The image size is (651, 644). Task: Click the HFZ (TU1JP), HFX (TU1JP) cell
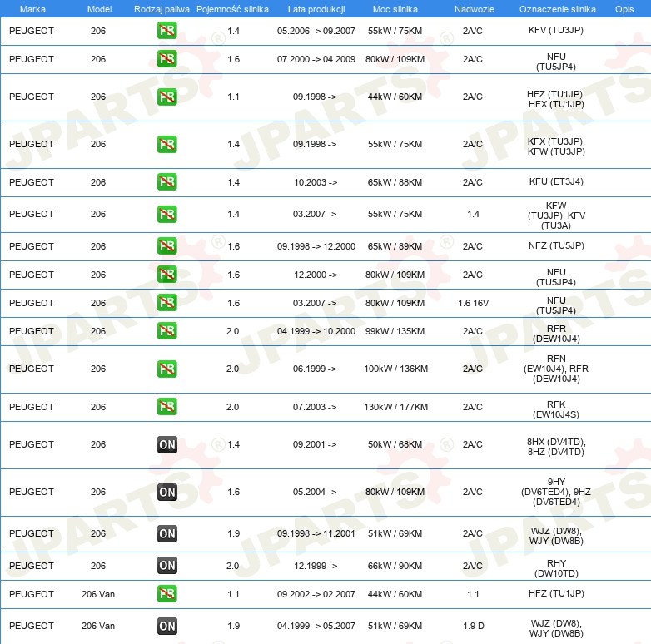pyautogui.click(x=556, y=99)
